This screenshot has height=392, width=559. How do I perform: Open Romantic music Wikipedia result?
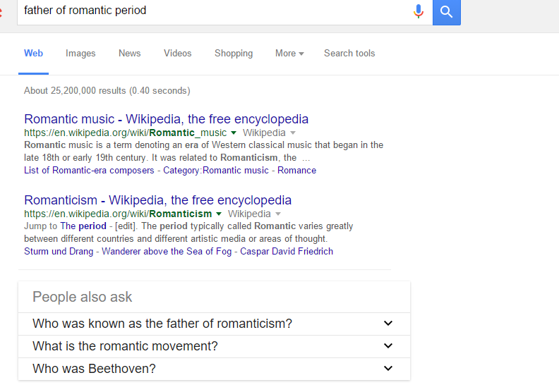[166, 119]
